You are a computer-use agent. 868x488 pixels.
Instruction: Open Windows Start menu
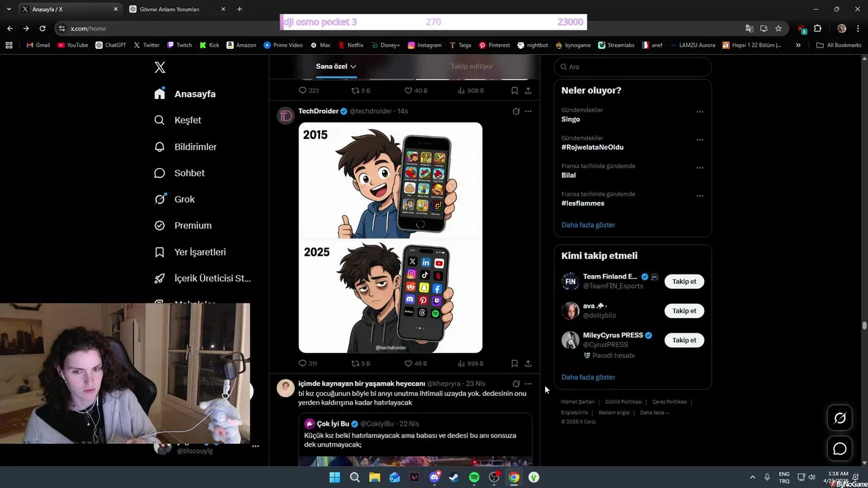coord(334,477)
